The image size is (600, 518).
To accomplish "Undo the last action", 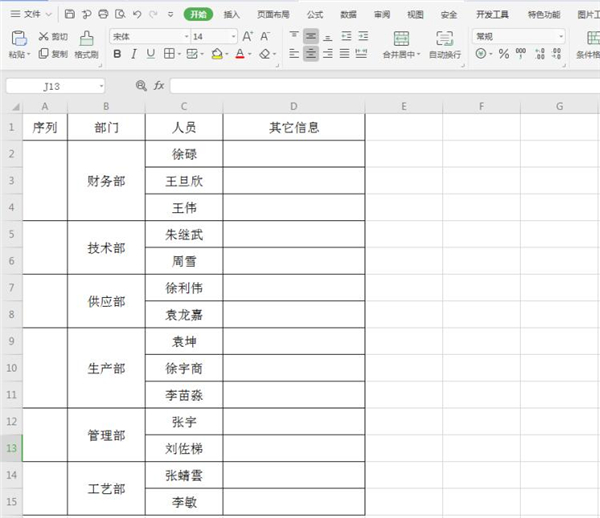I will [138, 15].
